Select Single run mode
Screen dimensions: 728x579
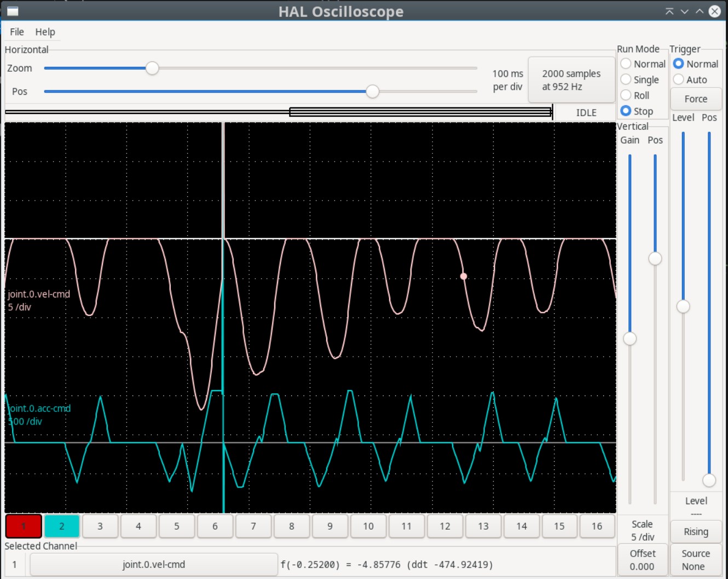[626, 79]
